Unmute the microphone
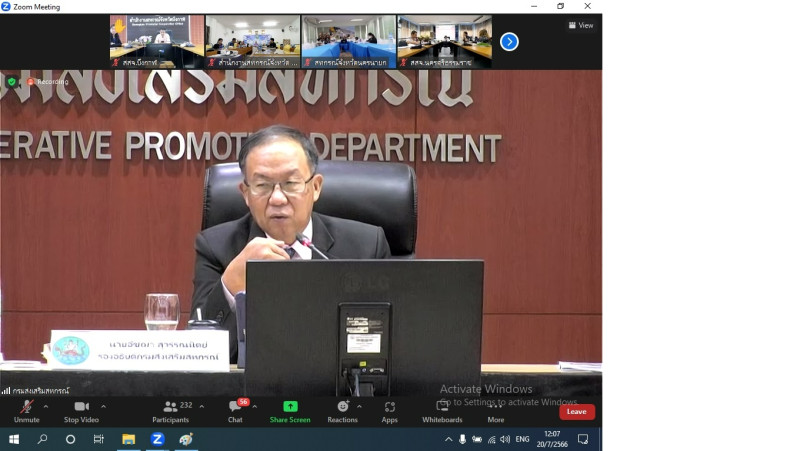Screen dimensions: 800x451 (26, 411)
